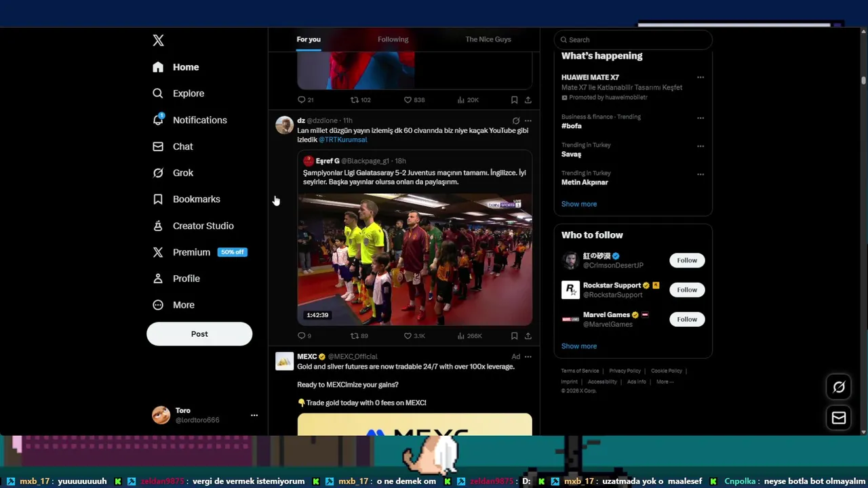Bookmark dz's post with 266K views
Image resolution: width=868 pixels, height=488 pixels.
[514, 335]
